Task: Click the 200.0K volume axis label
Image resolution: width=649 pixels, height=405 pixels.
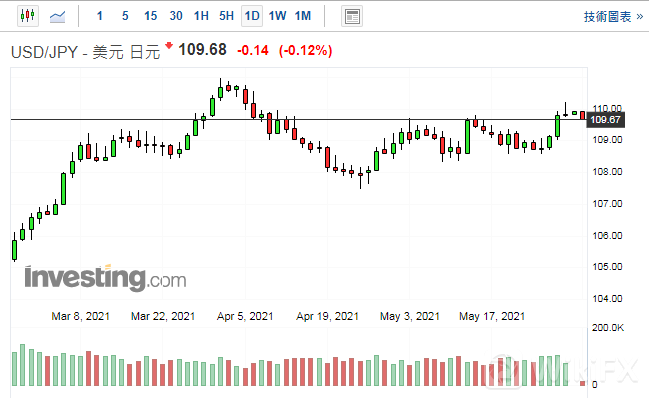Action: point(608,328)
